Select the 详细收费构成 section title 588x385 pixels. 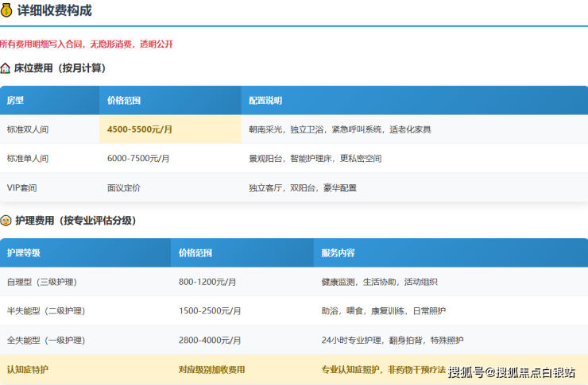54,10
